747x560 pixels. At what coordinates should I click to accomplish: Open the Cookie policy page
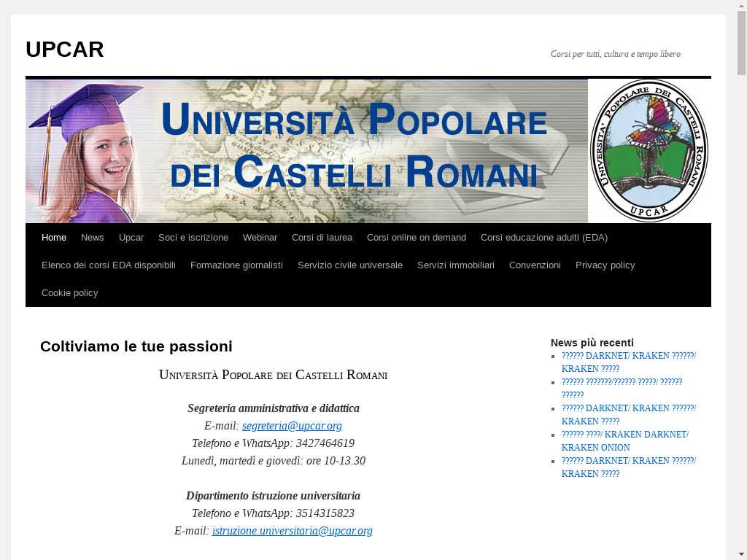pyautogui.click(x=69, y=292)
